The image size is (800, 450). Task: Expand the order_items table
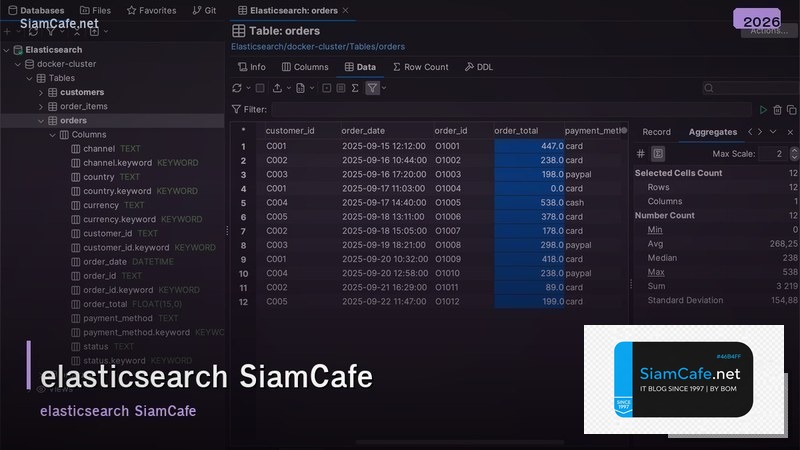tap(41, 107)
